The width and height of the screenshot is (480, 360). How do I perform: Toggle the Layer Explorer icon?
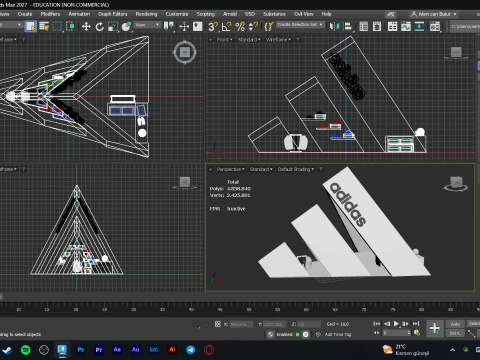377,26
